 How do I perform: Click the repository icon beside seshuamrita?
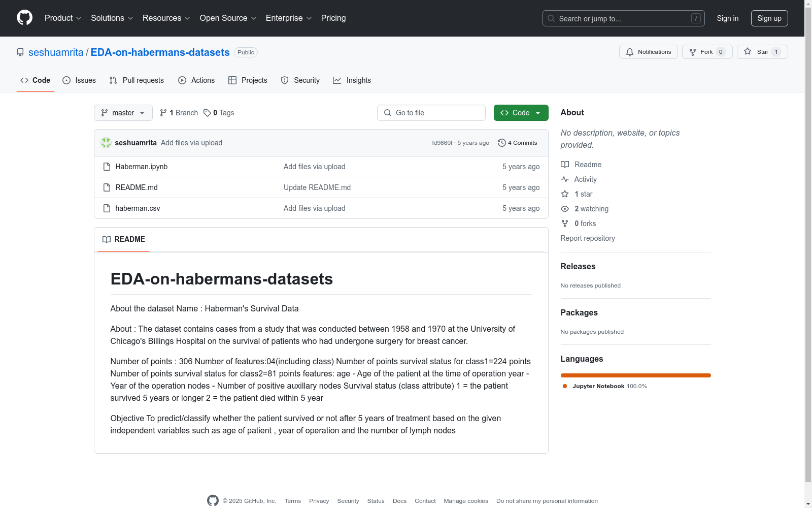(20, 52)
